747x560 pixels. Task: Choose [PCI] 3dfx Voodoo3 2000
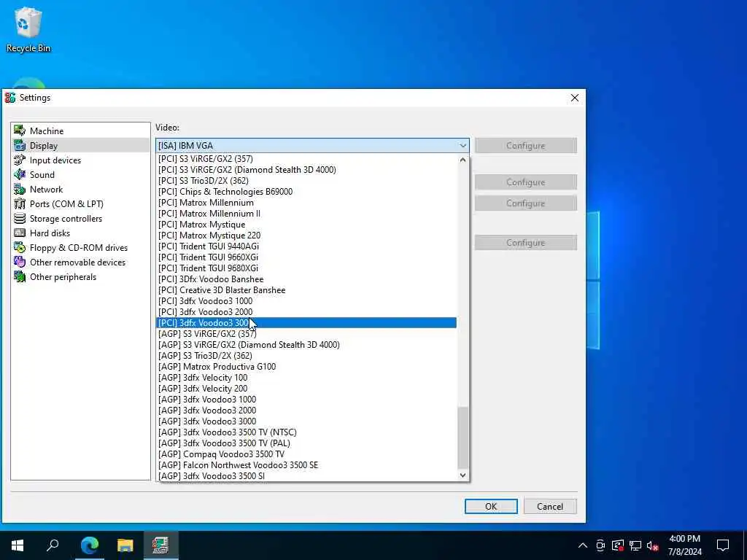[x=306, y=312]
